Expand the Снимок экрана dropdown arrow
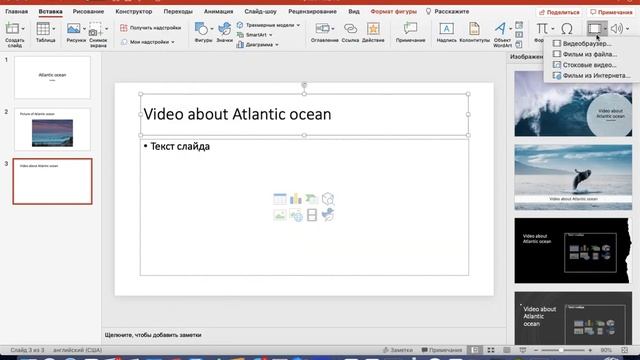This screenshot has width=640, height=360. 107,29
